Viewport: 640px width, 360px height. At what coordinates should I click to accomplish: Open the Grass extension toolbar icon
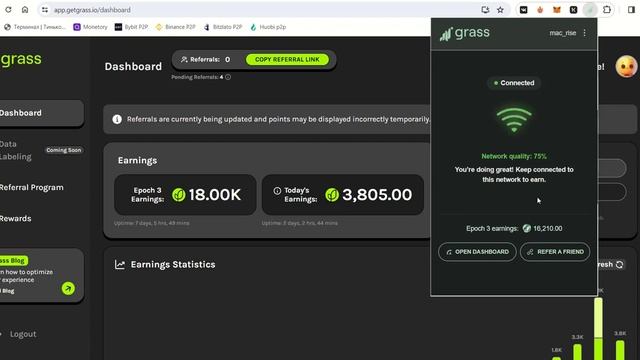pos(590,10)
